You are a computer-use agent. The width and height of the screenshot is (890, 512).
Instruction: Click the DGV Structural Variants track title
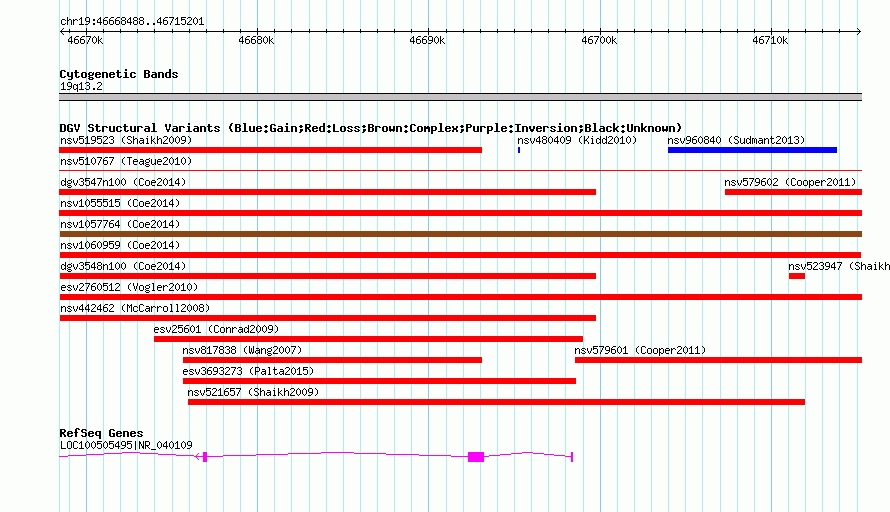371,128
